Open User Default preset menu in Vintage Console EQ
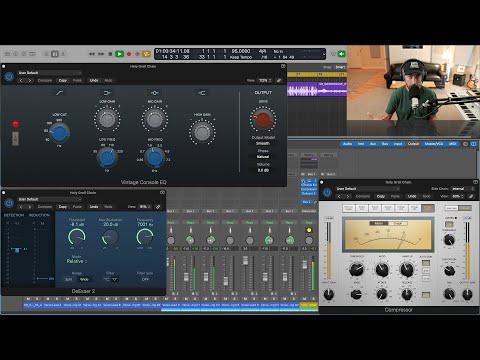This screenshot has width=480, height=360. (x=49, y=73)
